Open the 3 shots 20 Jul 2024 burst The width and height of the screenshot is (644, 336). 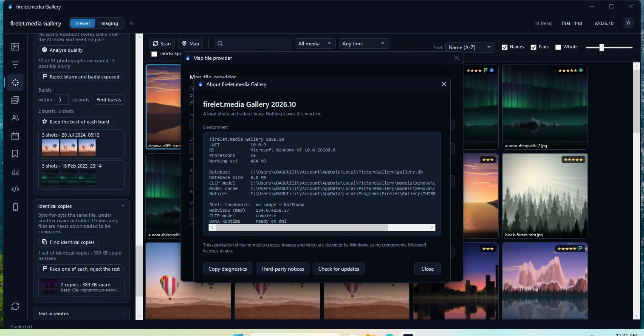pos(82,144)
